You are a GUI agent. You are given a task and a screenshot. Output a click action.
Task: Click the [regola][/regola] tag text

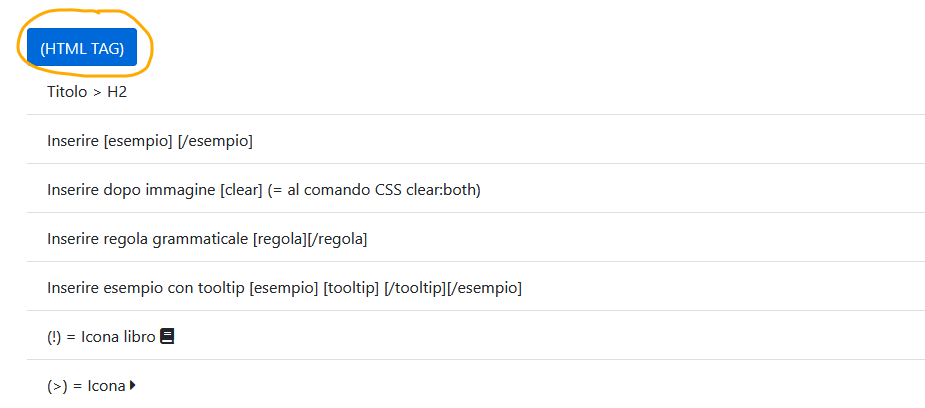pos(310,239)
